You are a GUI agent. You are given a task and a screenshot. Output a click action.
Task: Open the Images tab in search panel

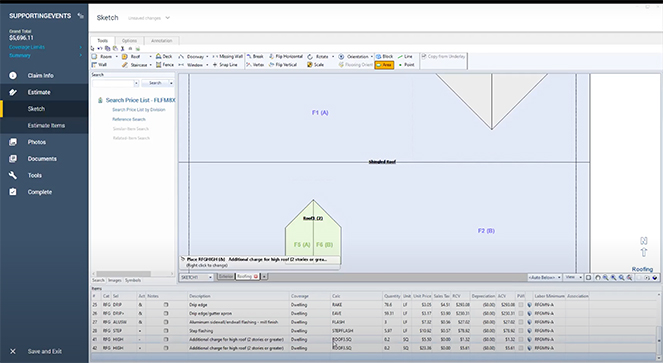[115, 280]
